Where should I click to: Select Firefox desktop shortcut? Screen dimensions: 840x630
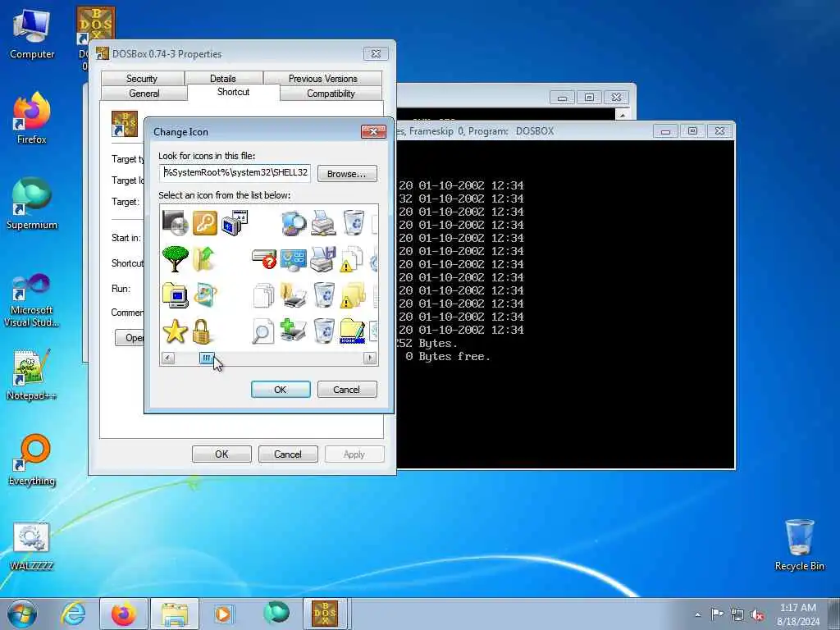pyautogui.click(x=32, y=118)
